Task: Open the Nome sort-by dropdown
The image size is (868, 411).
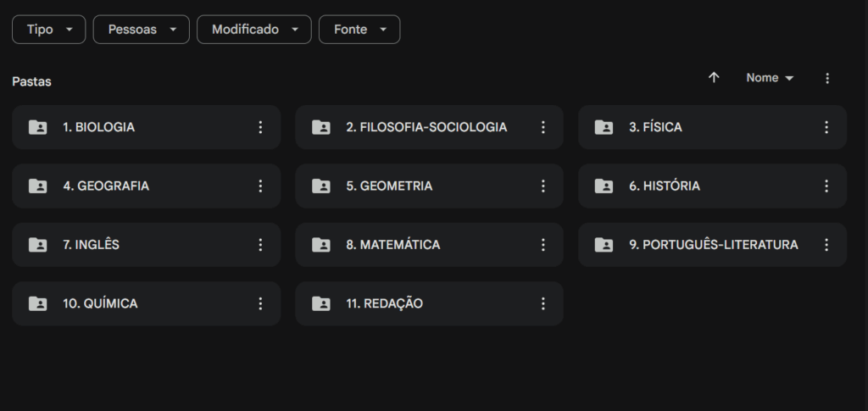Action: 770,78
